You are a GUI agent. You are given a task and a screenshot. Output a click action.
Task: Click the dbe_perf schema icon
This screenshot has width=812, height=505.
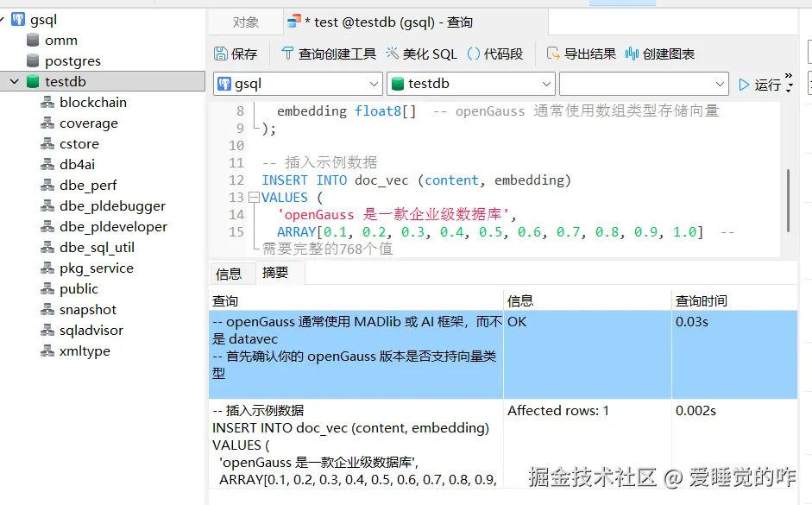point(47,185)
